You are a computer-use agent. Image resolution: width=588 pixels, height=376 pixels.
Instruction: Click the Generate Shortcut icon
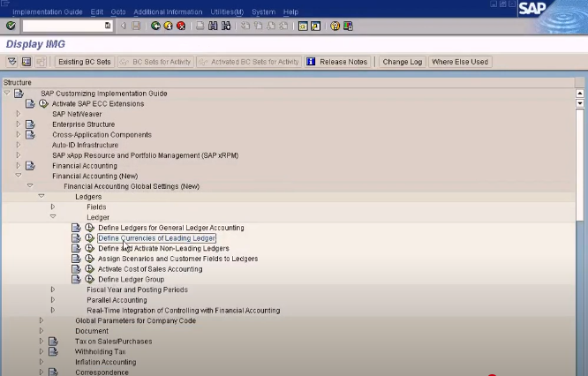316,26
